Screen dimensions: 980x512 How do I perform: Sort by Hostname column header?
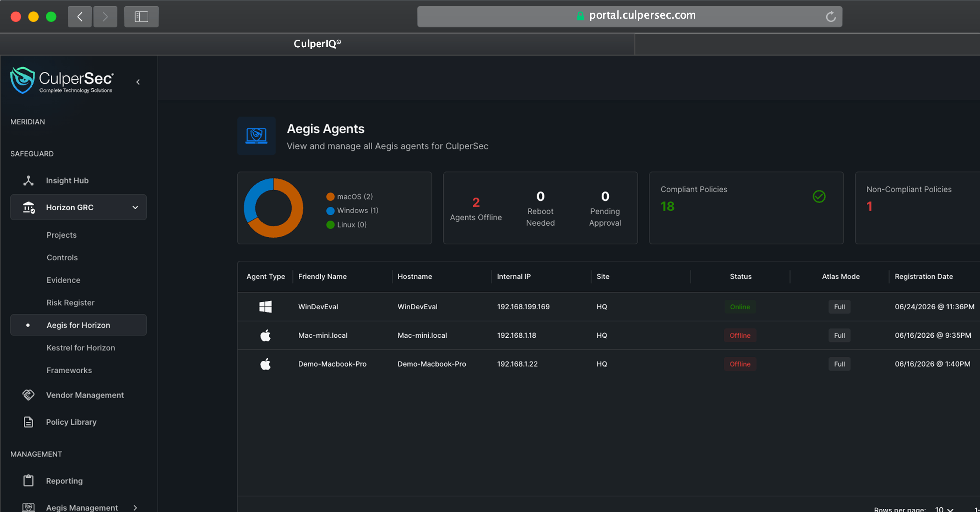[415, 277]
